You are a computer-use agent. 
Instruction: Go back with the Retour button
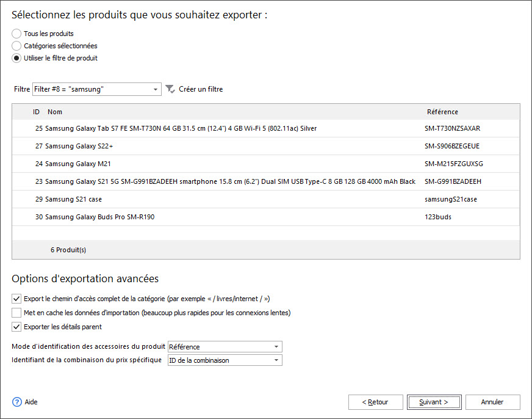376,402
